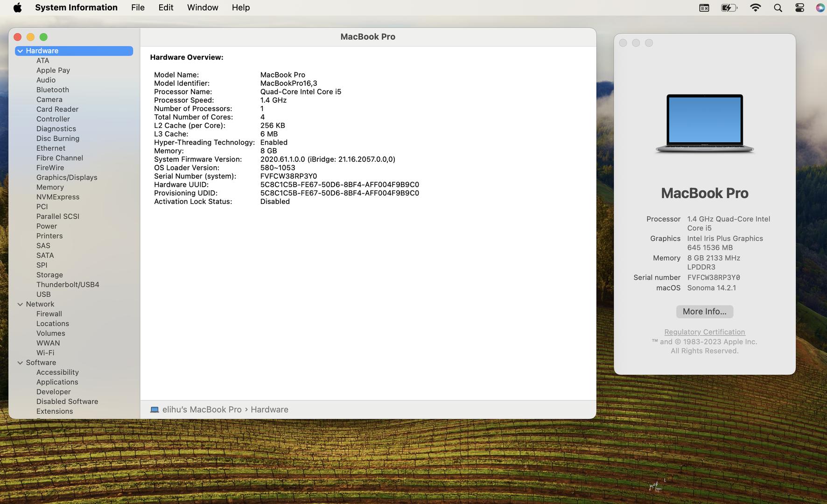Select FireWire in the sidebar

[50, 168]
